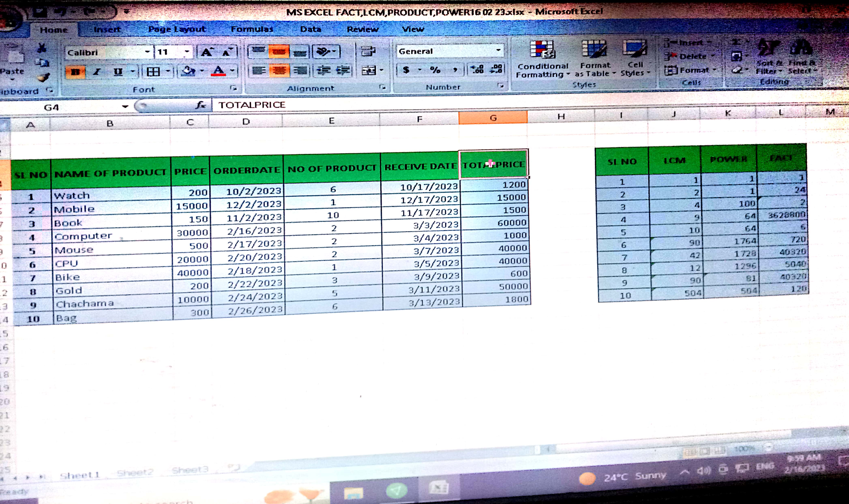Viewport: 849px width, 504px height.
Task: Click the Increase Decimal icon
Action: (477, 70)
